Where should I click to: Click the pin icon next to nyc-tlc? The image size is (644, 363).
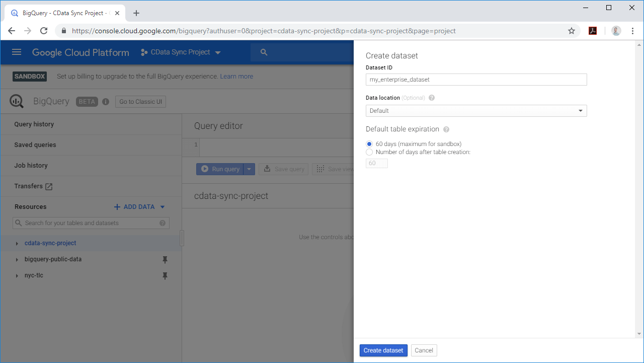click(165, 276)
